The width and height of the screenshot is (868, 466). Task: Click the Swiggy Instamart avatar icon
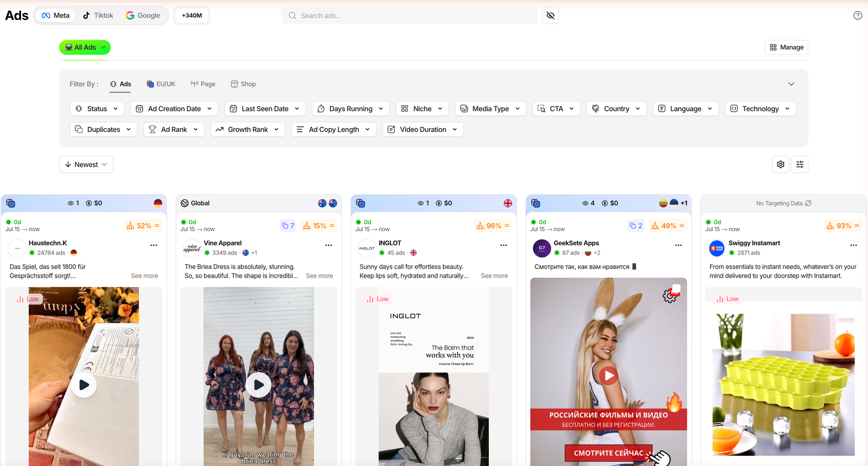tap(717, 248)
